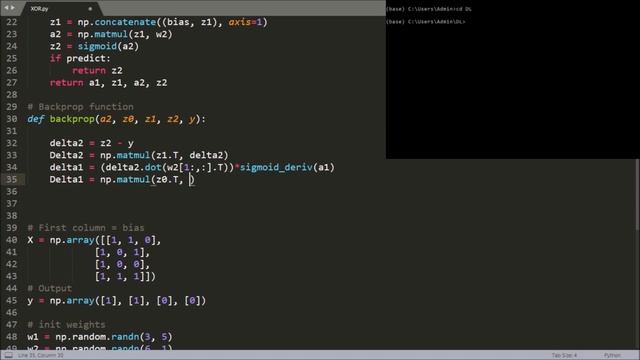
Task: Click 'delta2 = z2 - y' line
Action: (91, 143)
